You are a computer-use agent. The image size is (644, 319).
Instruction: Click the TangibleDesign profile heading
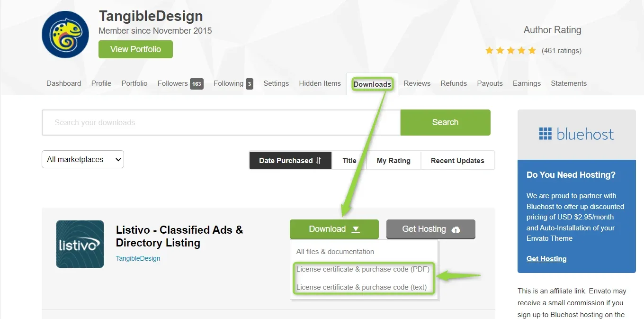click(x=151, y=16)
